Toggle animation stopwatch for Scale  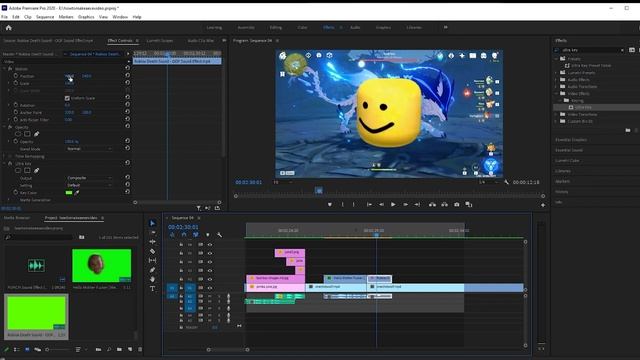click(x=16, y=83)
